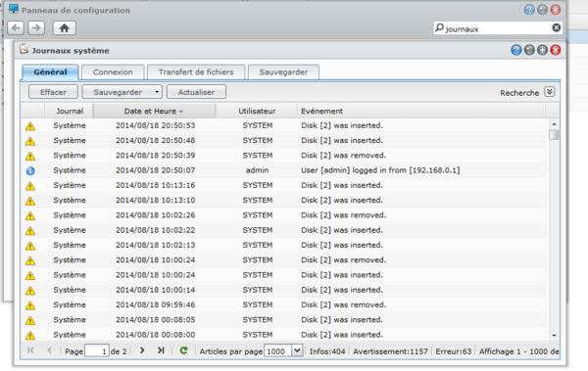Click the Infos:404 status text
The image size is (588, 371).
(x=327, y=351)
